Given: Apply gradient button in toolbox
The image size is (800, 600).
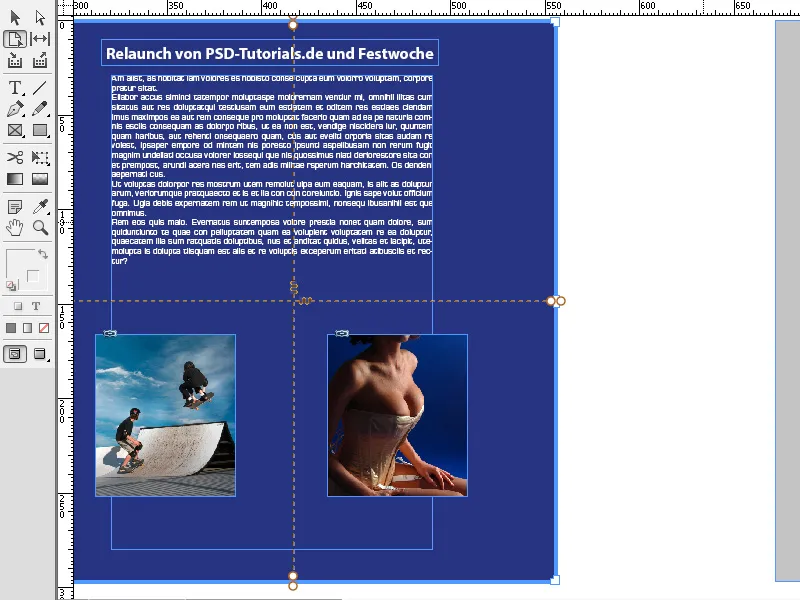Looking at the screenshot, I should [x=28, y=328].
